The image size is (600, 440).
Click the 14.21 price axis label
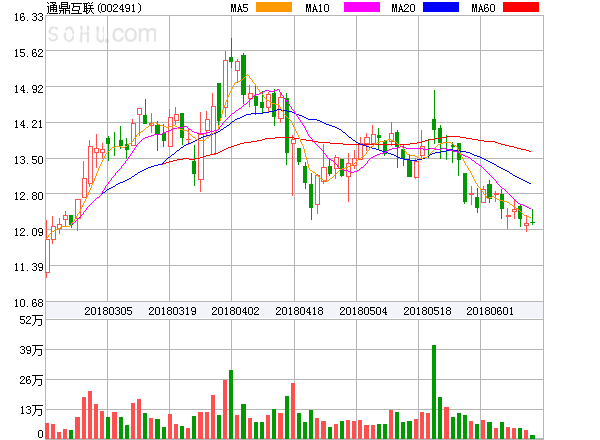[29, 124]
